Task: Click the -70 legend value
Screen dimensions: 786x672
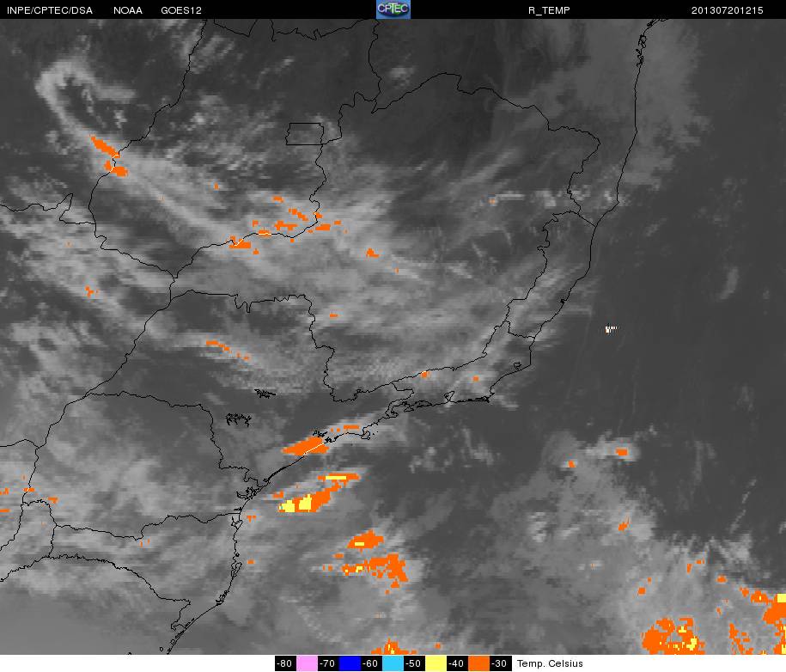Action: [328, 663]
